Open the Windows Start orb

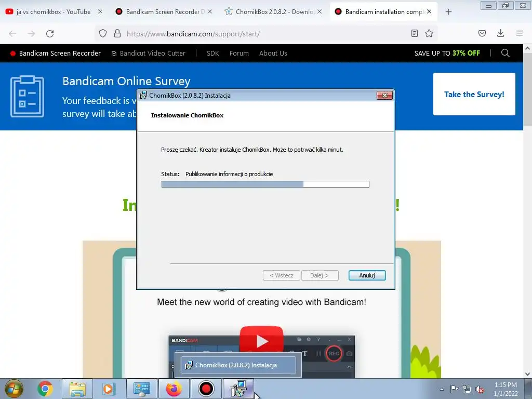[x=14, y=389]
